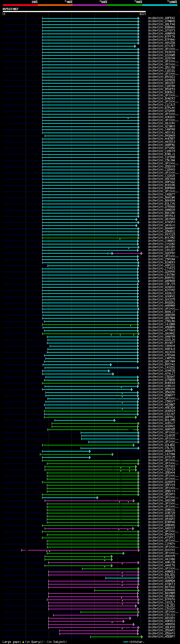Click the green alignment bar of Q4UHH2
This screenshot has height=644, width=180.
[x=91, y=334]
